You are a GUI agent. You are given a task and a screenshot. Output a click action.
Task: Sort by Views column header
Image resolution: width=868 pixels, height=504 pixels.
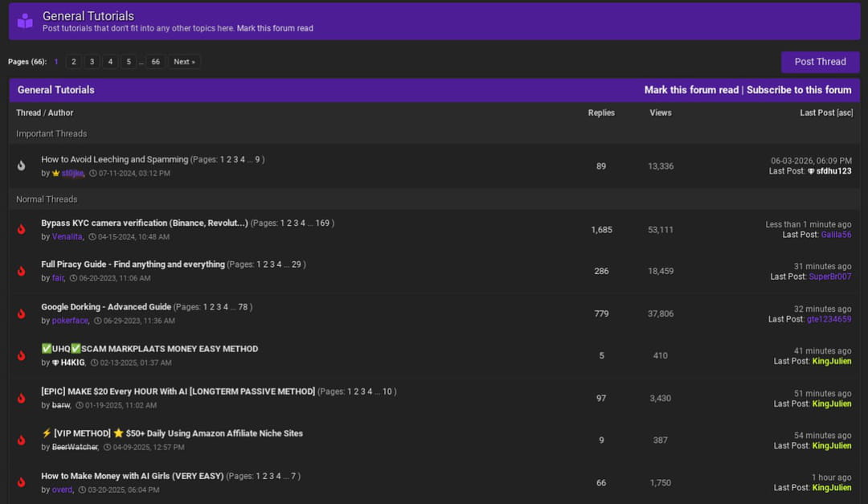(661, 113)
